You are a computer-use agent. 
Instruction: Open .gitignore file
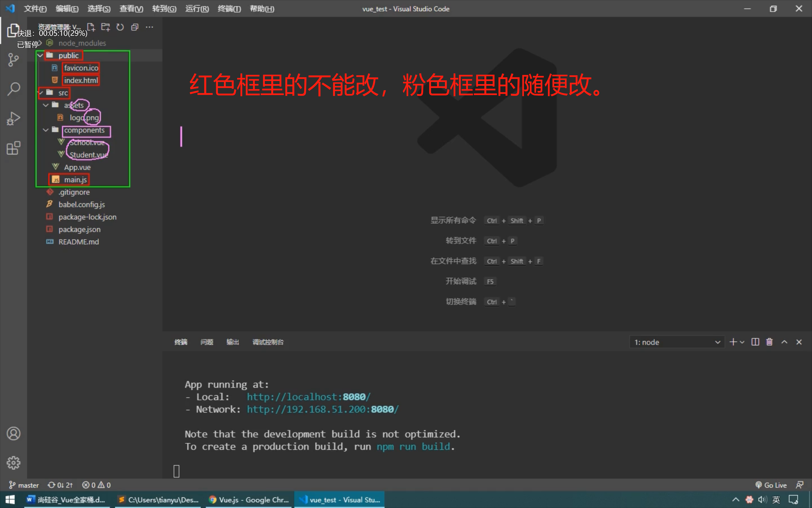(x=74, y=192)
